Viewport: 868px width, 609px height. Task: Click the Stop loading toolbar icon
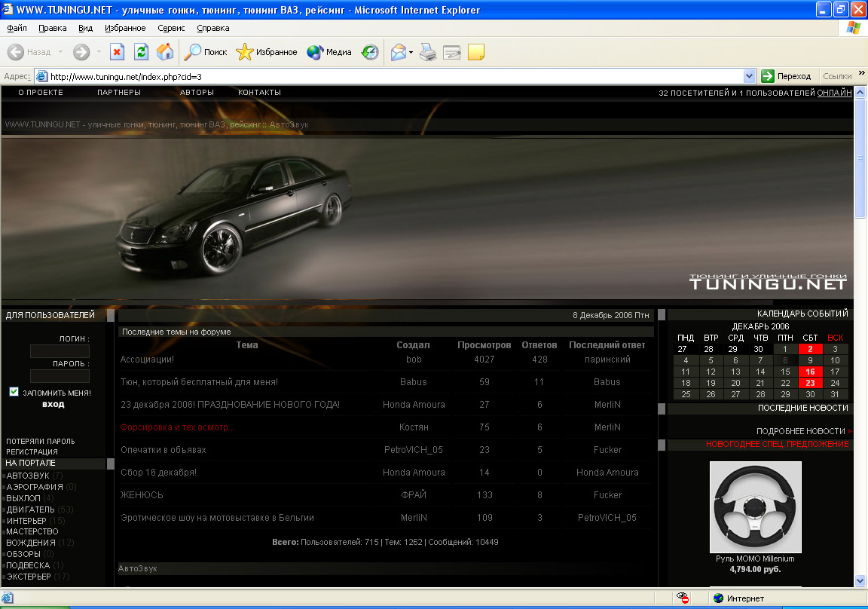[x=117, y=52]
